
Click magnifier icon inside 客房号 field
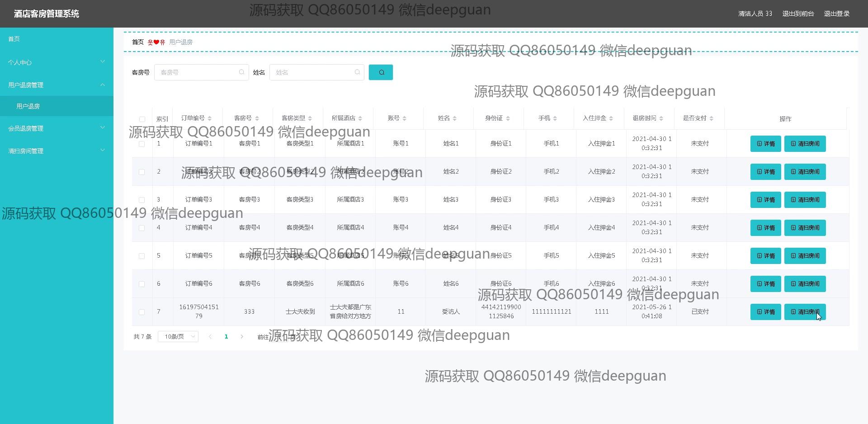pos(241,72)
